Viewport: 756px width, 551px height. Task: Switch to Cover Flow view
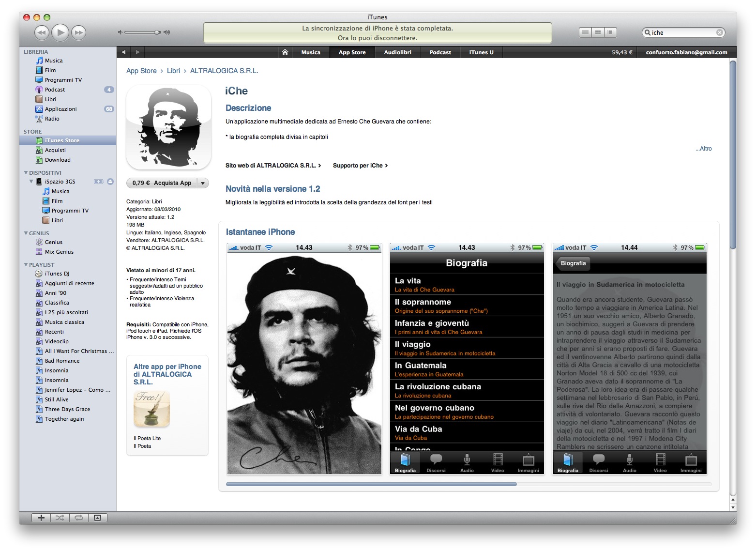point(611,32)
